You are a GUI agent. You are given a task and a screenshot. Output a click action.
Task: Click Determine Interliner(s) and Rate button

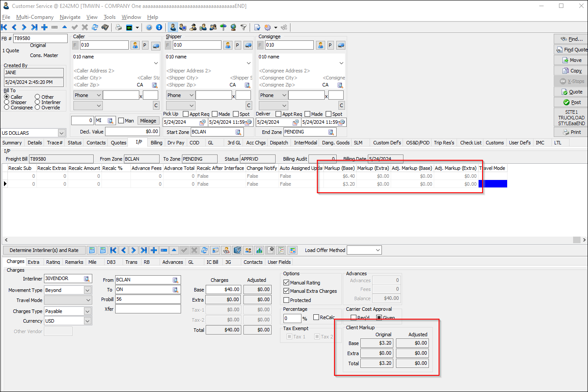tap(44, 250)
